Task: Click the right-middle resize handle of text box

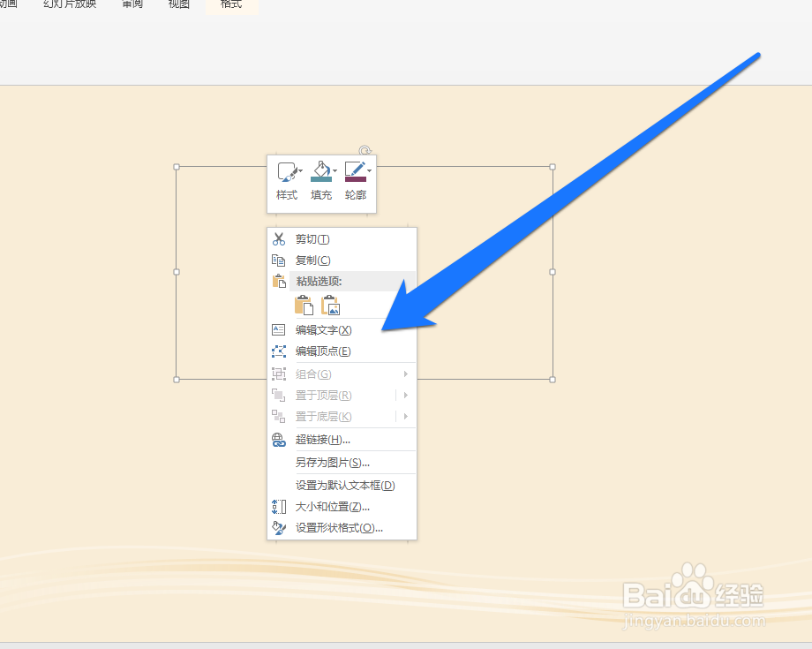Action: click(553, 272)
